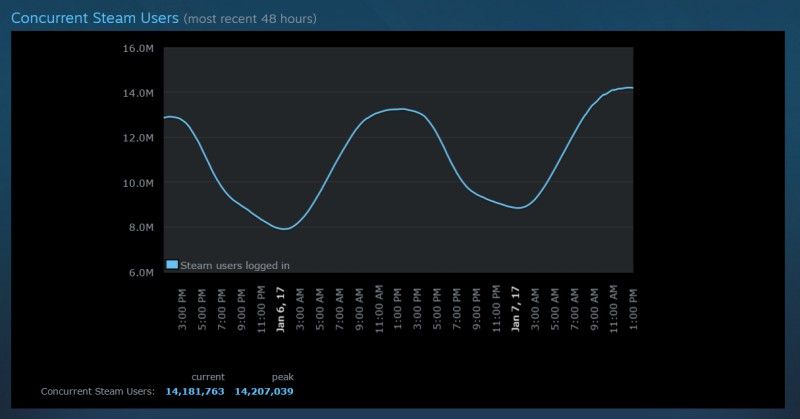Click the "Concurrent Steam Users" chart title
This screenshot has width=800, height=419.
point(95,18)
